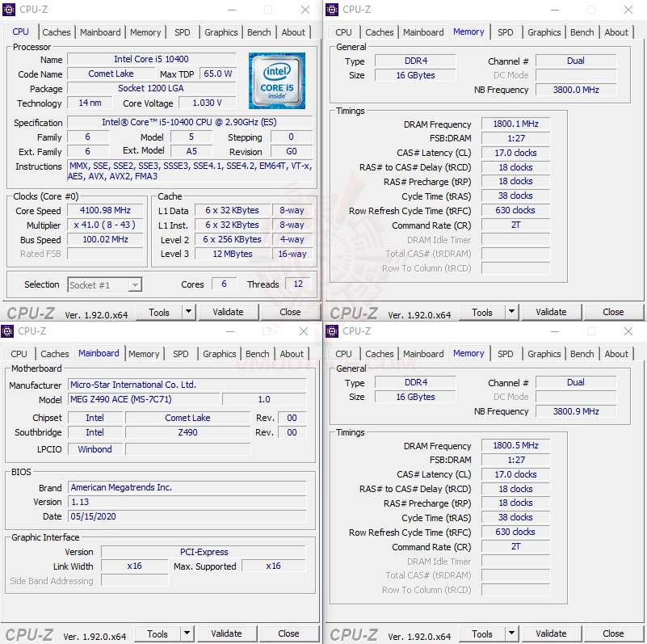Click the BIOS Version field showing 1.13
This screenshot has height=644, width=647.
187,502
